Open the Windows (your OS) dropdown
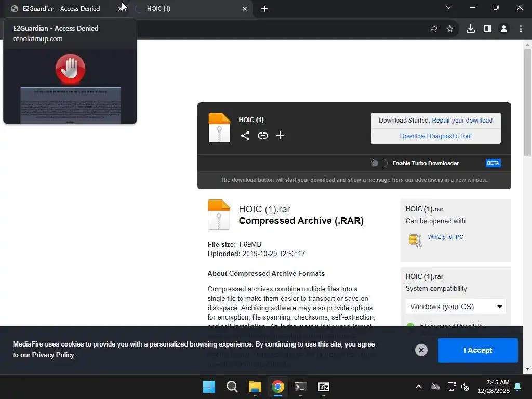The height and width of the screenshot is (399, 532). [456, 307]
